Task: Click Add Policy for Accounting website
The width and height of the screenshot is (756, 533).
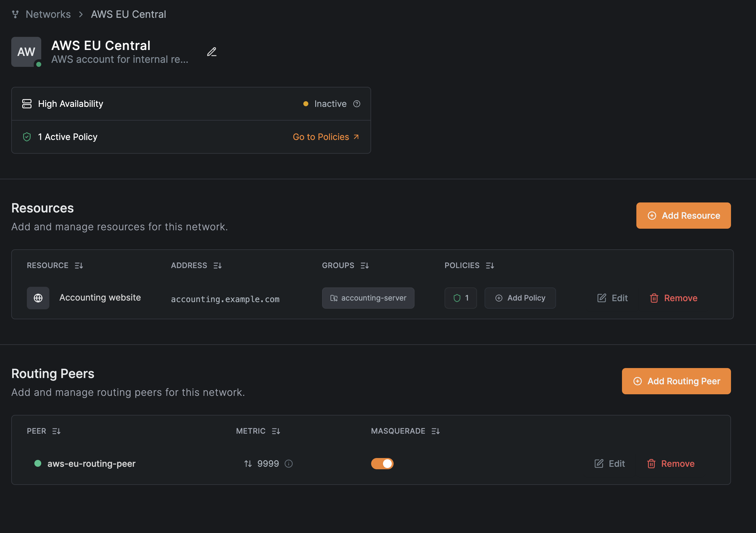Action: [520, 298]
